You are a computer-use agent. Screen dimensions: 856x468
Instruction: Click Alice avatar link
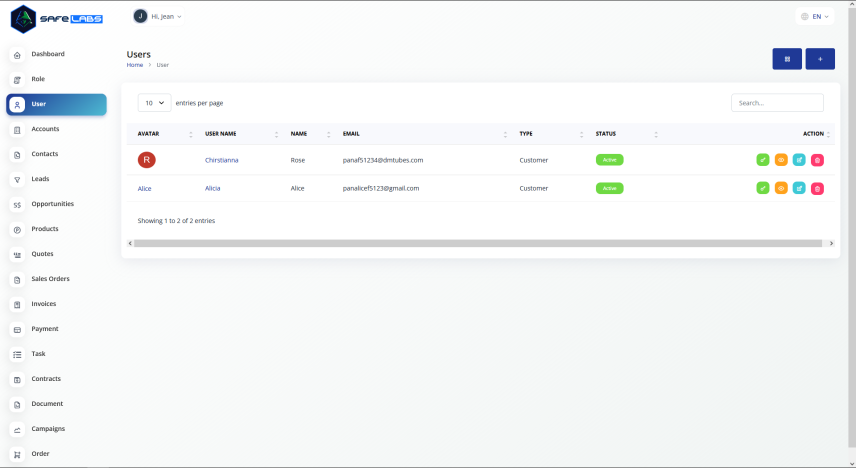click(x=144, y=188)
